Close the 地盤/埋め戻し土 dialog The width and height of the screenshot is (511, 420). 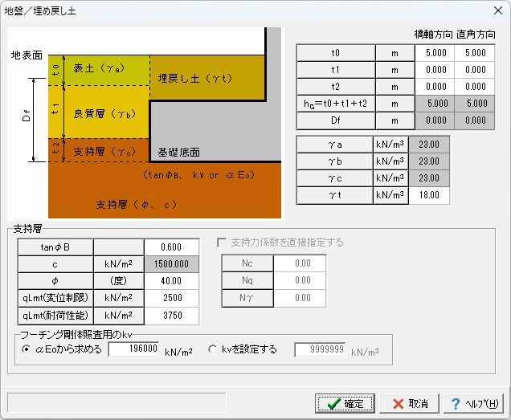point(497,10)
